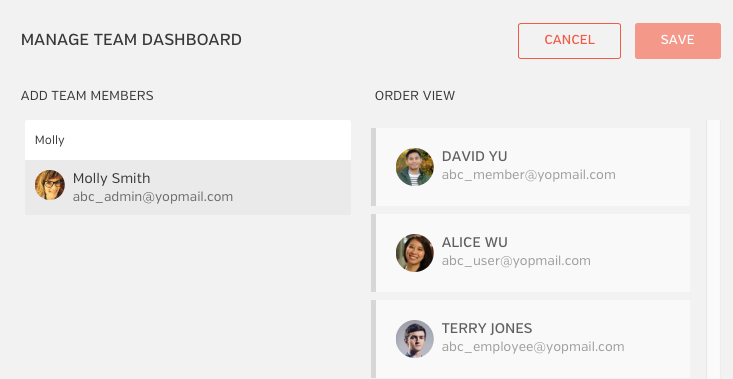Select the Terry Jones order card
This screenshot has width=733, height=379.
[531, 339]
